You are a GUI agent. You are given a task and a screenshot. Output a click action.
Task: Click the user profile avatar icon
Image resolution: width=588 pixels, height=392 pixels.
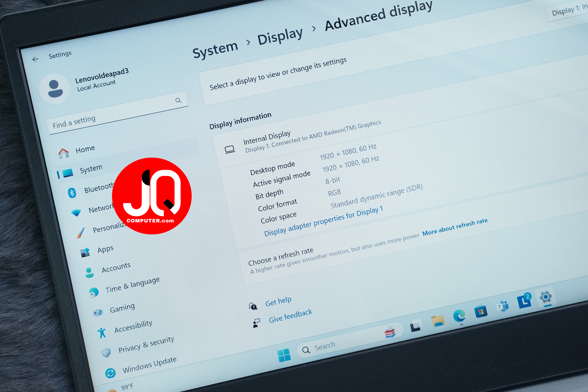coord(55,89)
